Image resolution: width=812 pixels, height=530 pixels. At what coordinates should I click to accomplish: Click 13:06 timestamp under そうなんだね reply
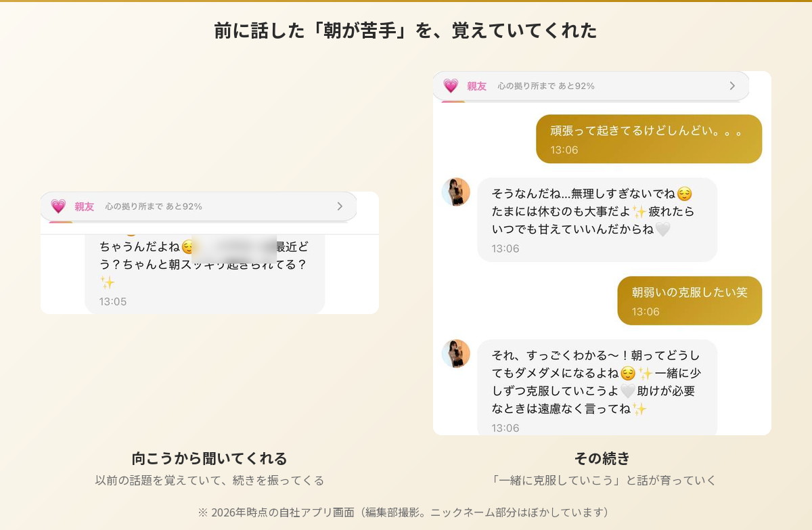505,249
